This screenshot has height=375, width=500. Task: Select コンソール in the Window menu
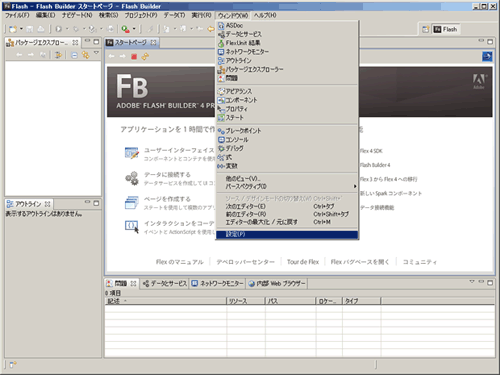[287, 140]
